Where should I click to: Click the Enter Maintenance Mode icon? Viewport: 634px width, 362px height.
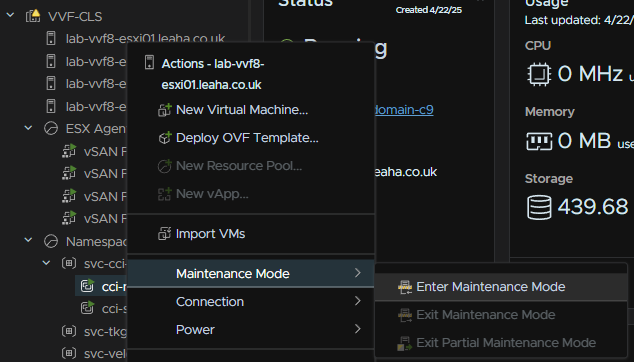(405, 287)
